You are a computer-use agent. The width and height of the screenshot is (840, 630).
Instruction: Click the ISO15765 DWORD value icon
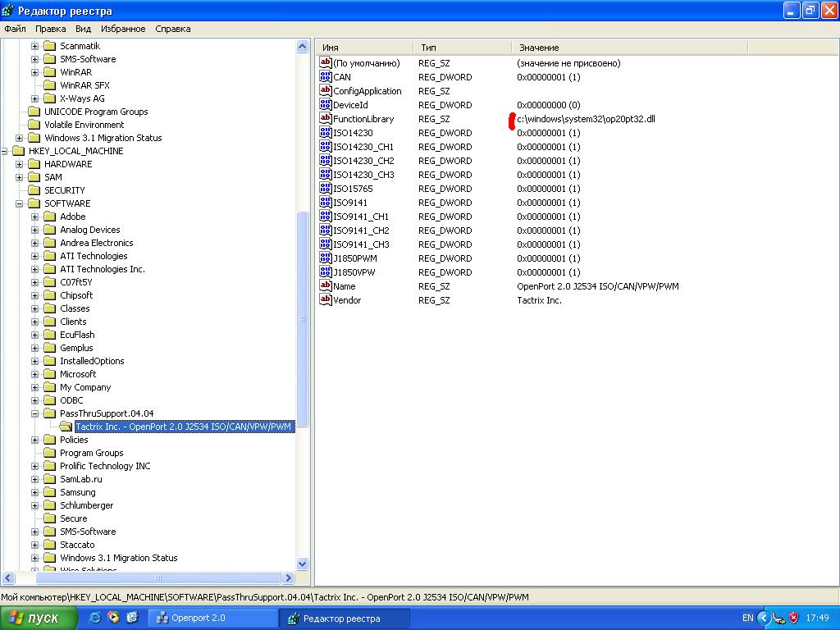click(x=325, y=188)
